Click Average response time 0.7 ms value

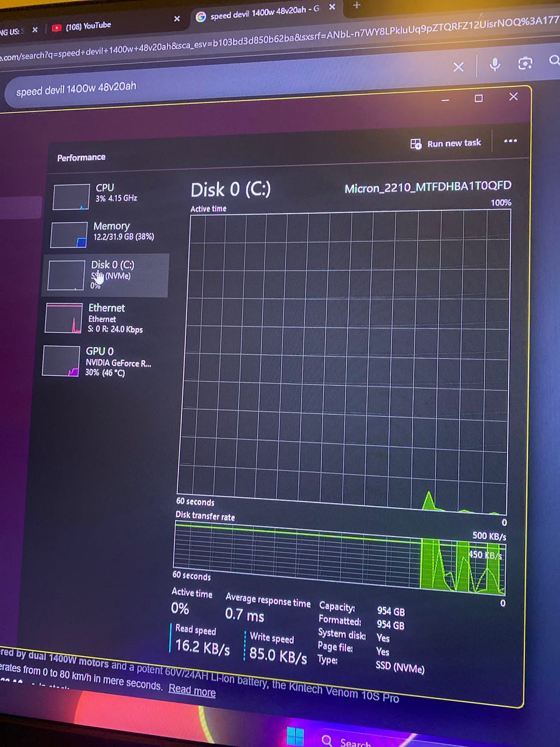point(244,615)
